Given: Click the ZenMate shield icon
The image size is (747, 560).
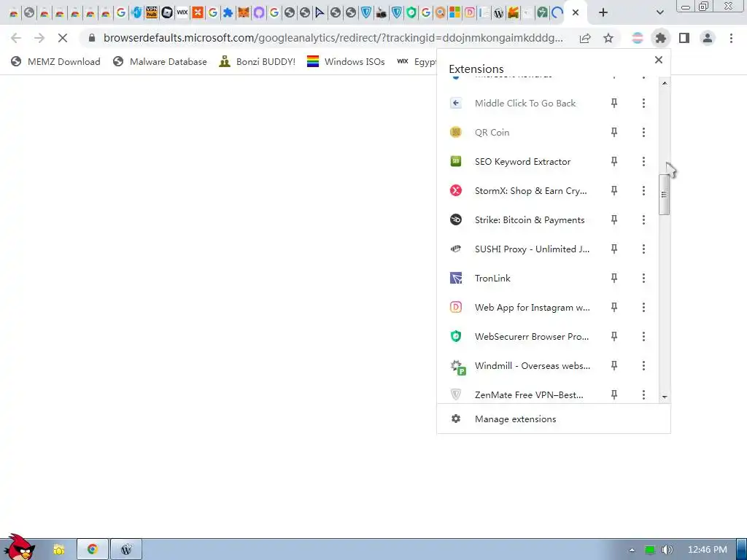Looking at the screenshot, I should (x=456, y=394).
